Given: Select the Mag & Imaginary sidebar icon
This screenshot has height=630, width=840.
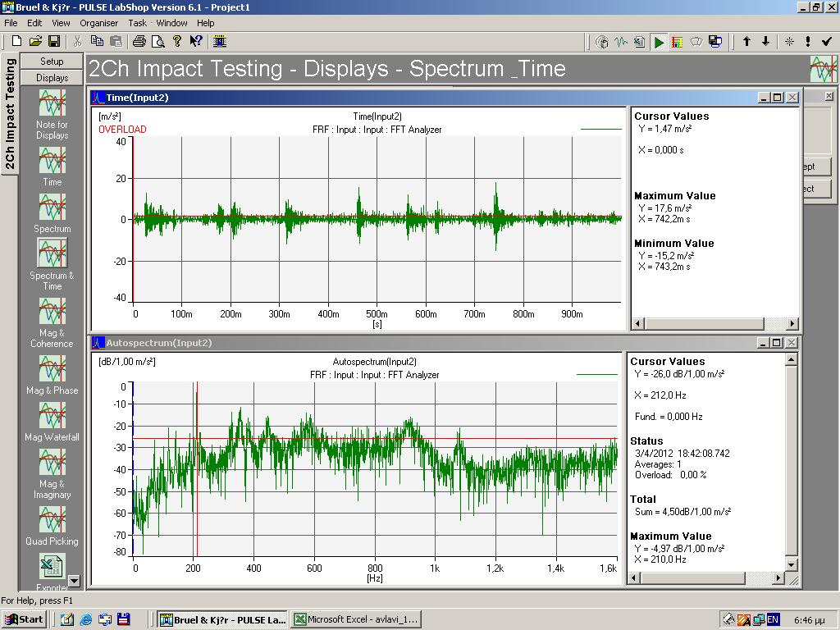Looking at the screenshot, I should click(52, 462).
